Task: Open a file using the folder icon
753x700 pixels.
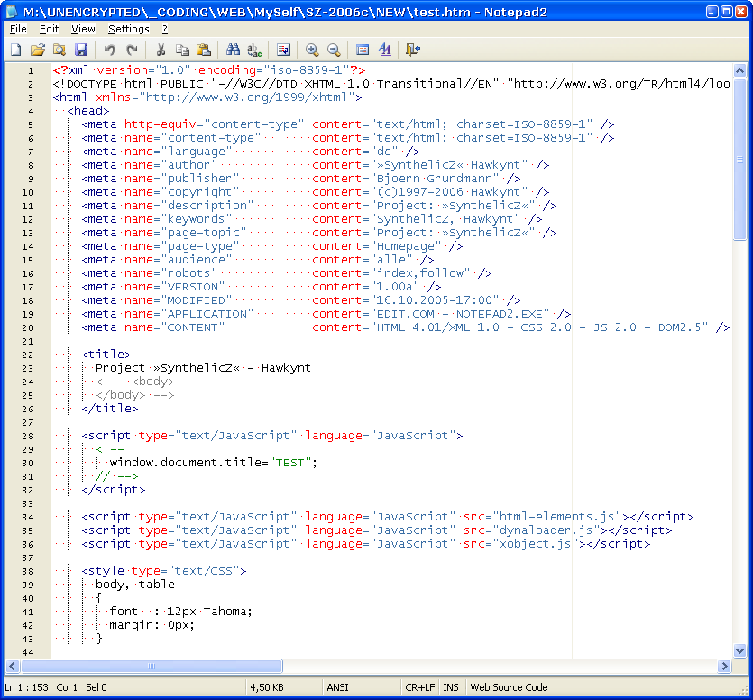Action: pos(38,50)
